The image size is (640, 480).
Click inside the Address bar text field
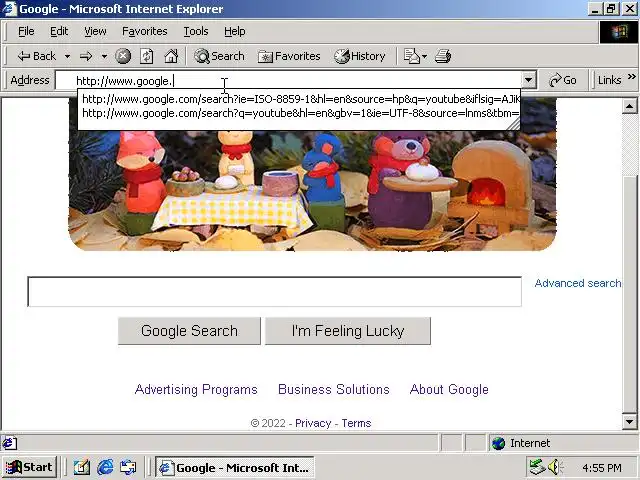(289, 80)
